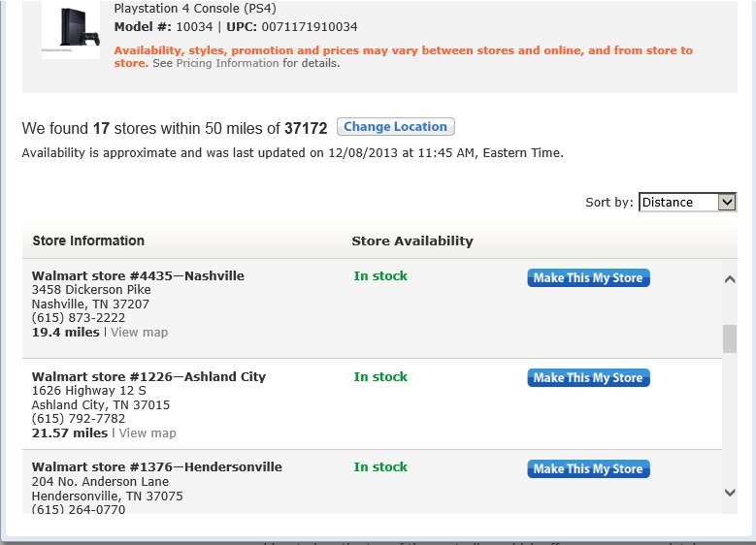View map for Nashville Walmart store
This screenshot has width=756, height=545.
coord(140,333)
